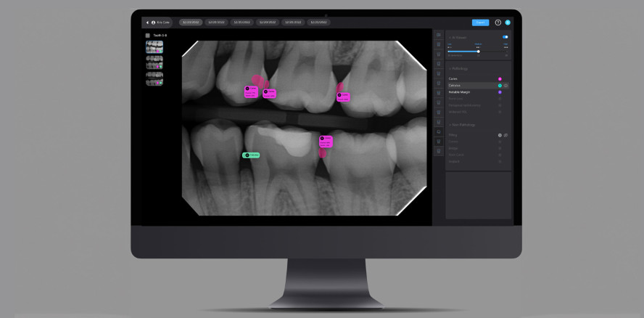Click the magenta Caries count badge
Image resolution: width=644 pixels, height=318 pixels.
[500, 78]
